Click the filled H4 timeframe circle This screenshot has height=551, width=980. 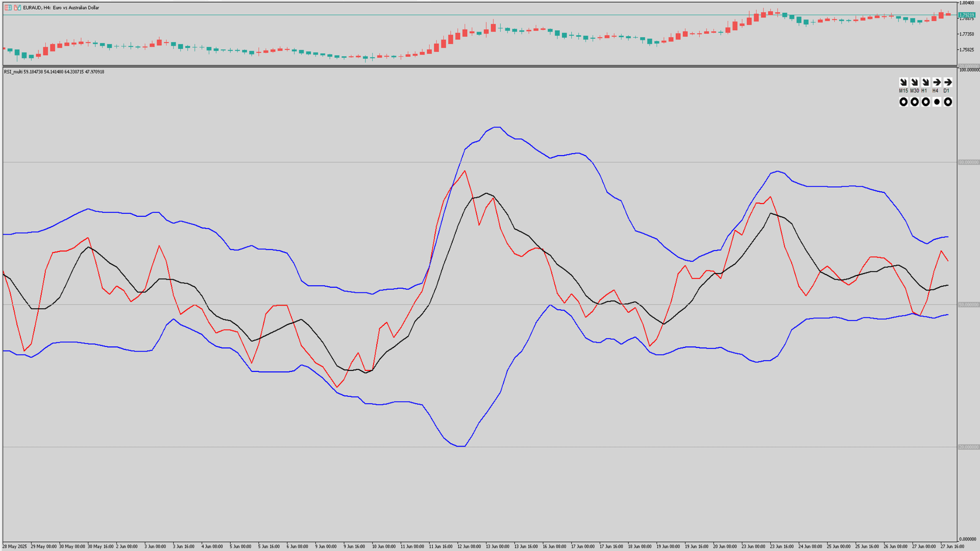point(937,102)
